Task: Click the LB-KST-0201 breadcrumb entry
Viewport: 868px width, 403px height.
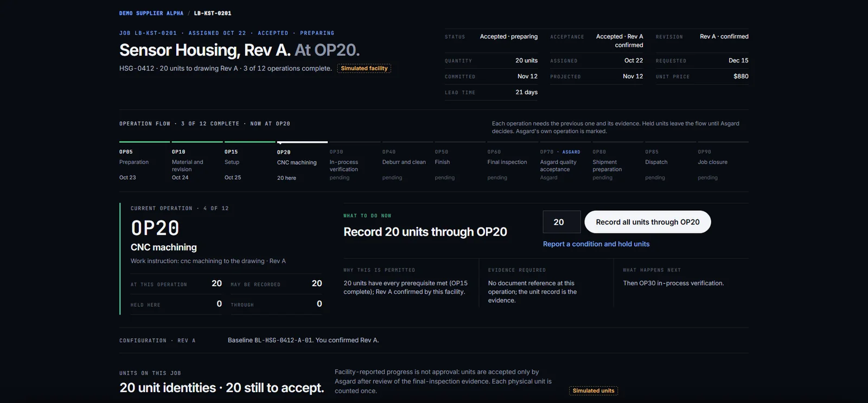Action: pos(213,13)
